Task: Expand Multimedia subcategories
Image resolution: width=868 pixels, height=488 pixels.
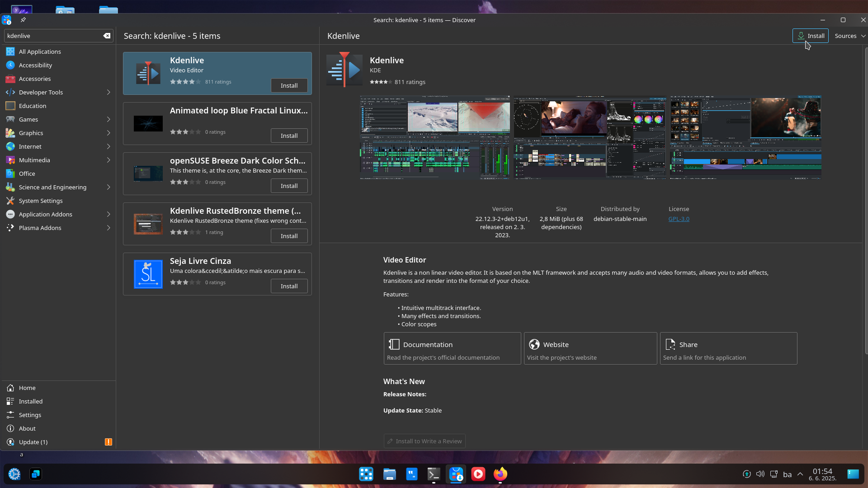Action: coord(108,160)
